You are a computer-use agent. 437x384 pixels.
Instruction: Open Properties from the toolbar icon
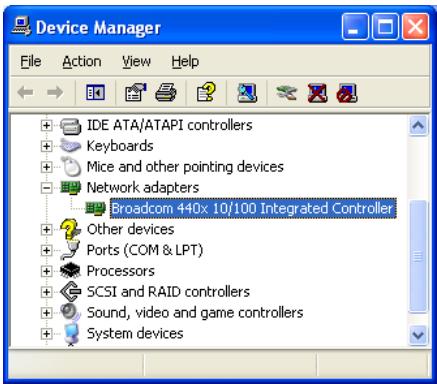coord(136,92)
